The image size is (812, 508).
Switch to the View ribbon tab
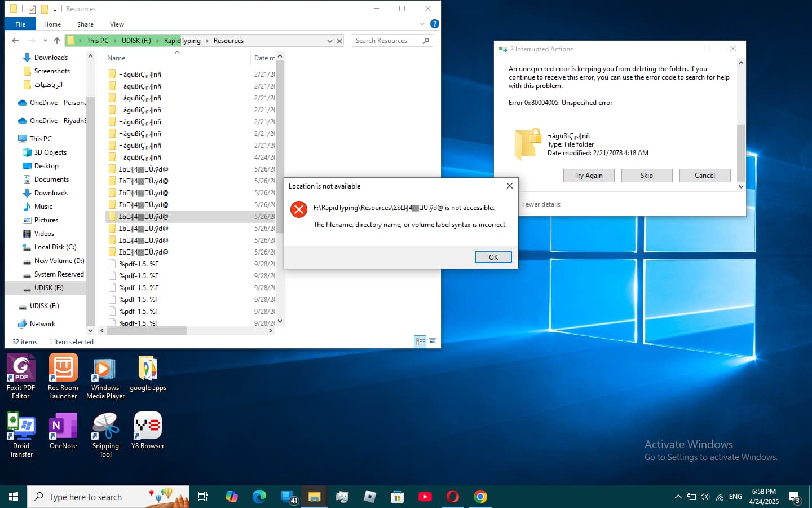117,24
